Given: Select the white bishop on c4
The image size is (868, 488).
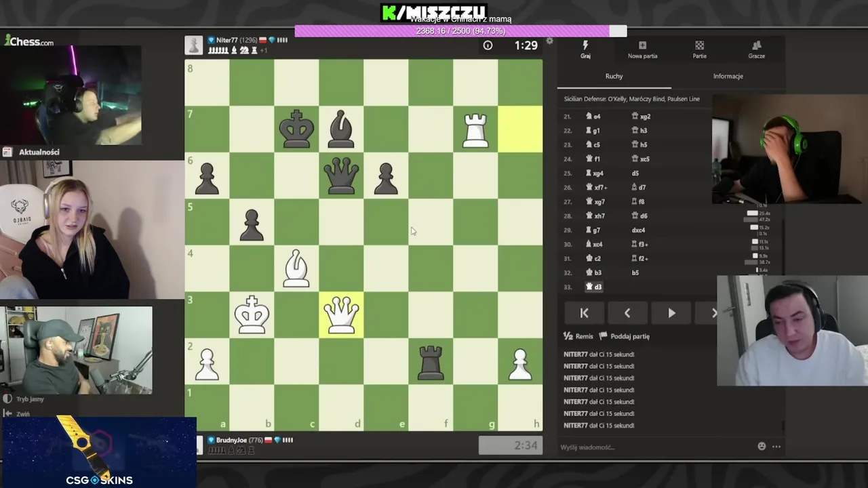Looking at the screenshot, I should coord(296,268).
